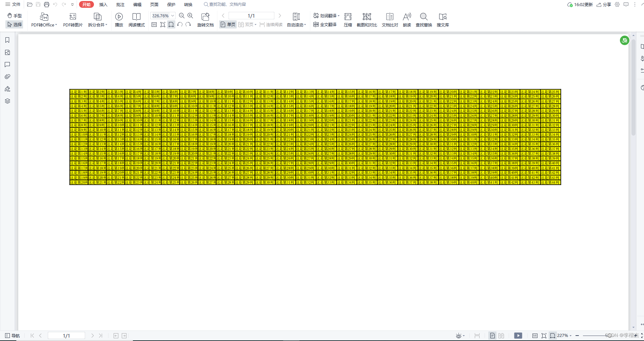This screenshot has height=341, width=644.
Task: Enable 手型 hand tool mode
Action: coord(15,16)
